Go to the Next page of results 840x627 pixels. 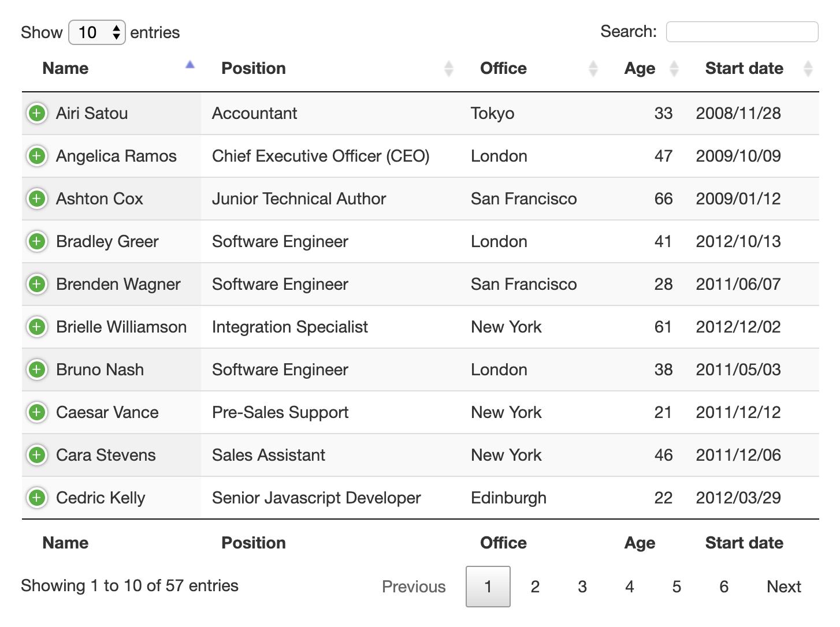pos(783,587)
